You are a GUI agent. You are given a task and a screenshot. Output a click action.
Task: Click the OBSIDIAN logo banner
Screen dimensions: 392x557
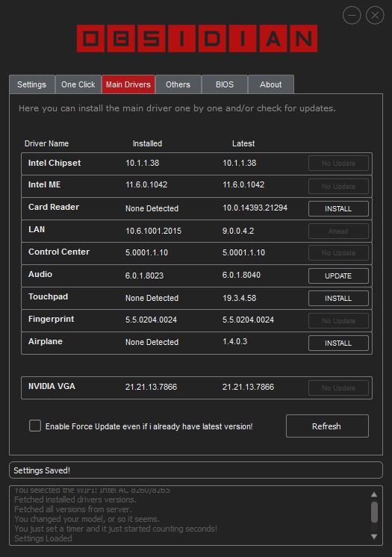pyautogui.click(x=197, y=38)
